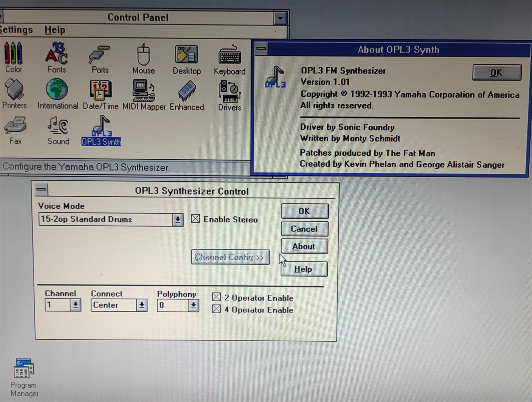Click the OPL3 Synthesizer Control title bar
The height and width of the screenshot is (402, 532).
point(192,191)
